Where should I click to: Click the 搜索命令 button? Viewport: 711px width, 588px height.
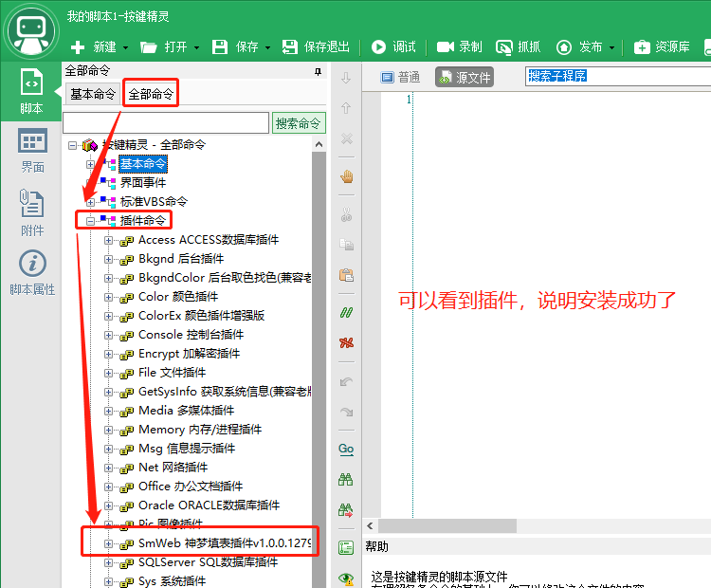click(x=299, y=123)
